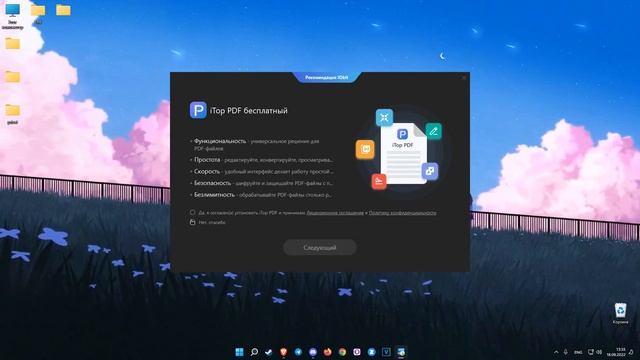The image size is (640, 360).
Task: Open Brave browser from the taskbar
Action: [283, 352]
